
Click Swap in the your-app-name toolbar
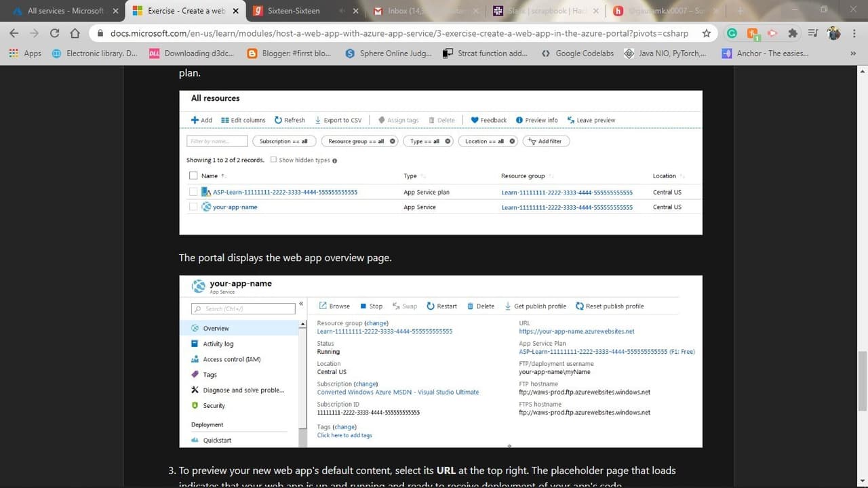click(x=405, y=306)
